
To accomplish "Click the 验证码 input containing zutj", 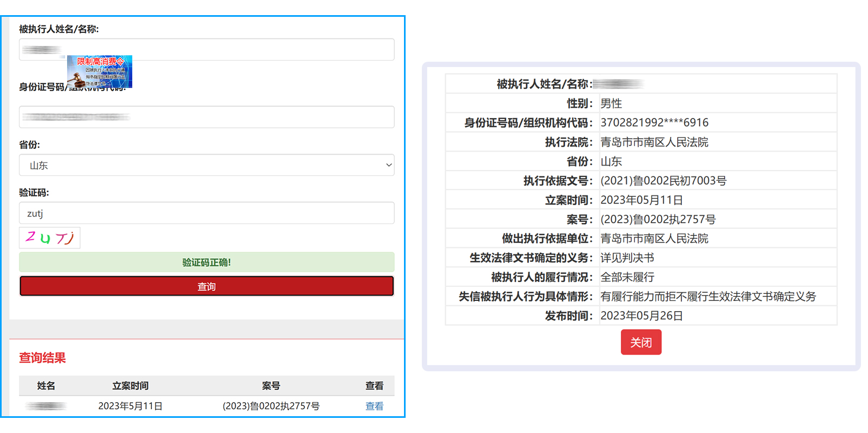I will (x=207, y=213).
